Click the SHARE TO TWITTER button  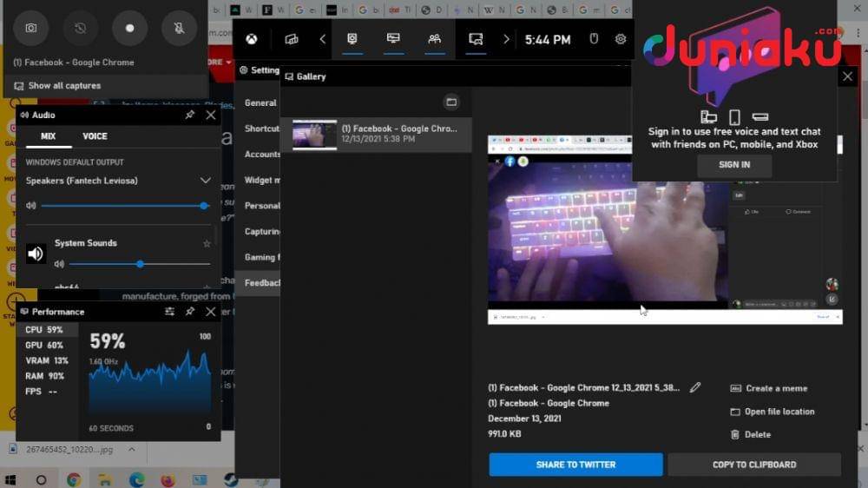575,465
